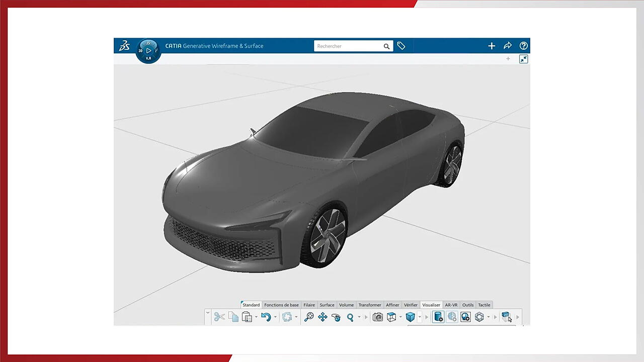Click the share arrow icon

tap(508, 46)
